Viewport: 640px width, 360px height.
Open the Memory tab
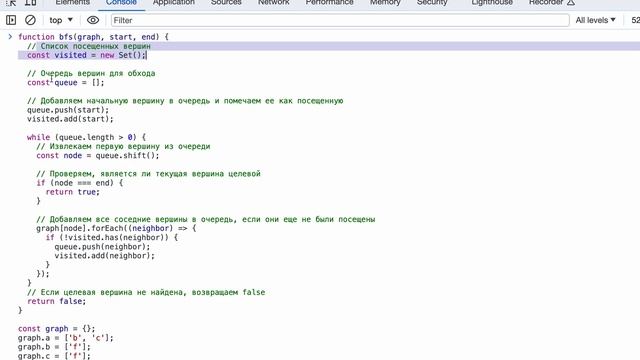pos(385,2)
